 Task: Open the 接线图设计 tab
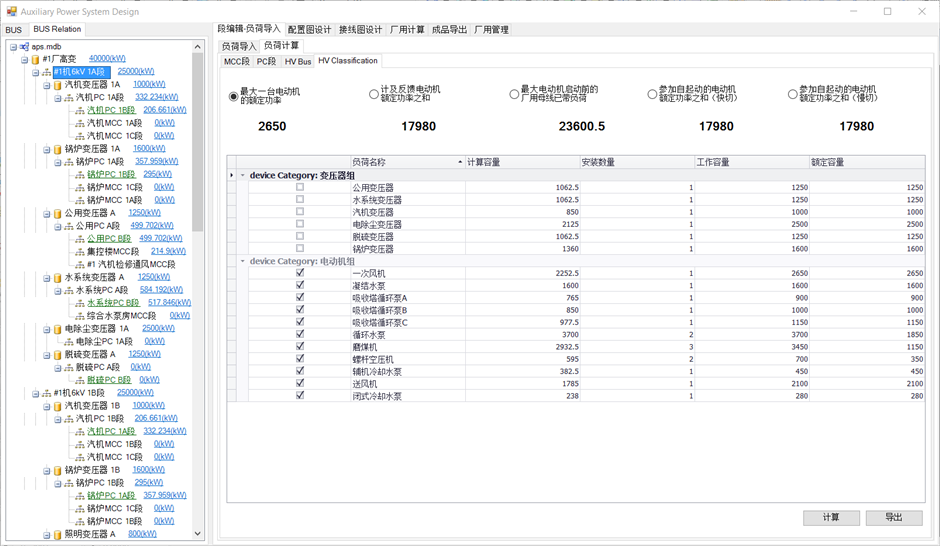click(360, 29)
